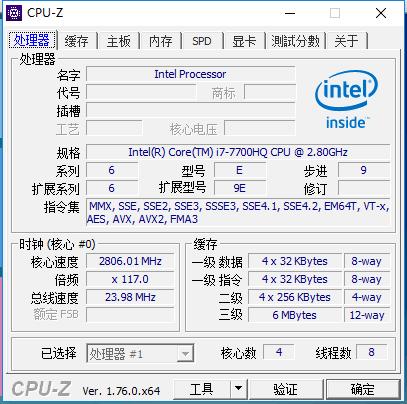This screenshot has height=404, width=407.
Task: Click the 指令集 instruction list field
Action: (x=238, y=212)
